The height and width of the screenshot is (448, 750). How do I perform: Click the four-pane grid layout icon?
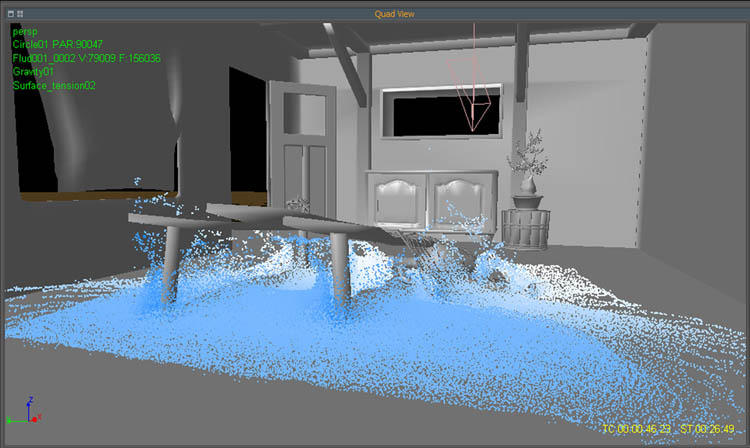pyautogui.click(x=20, y=14)
